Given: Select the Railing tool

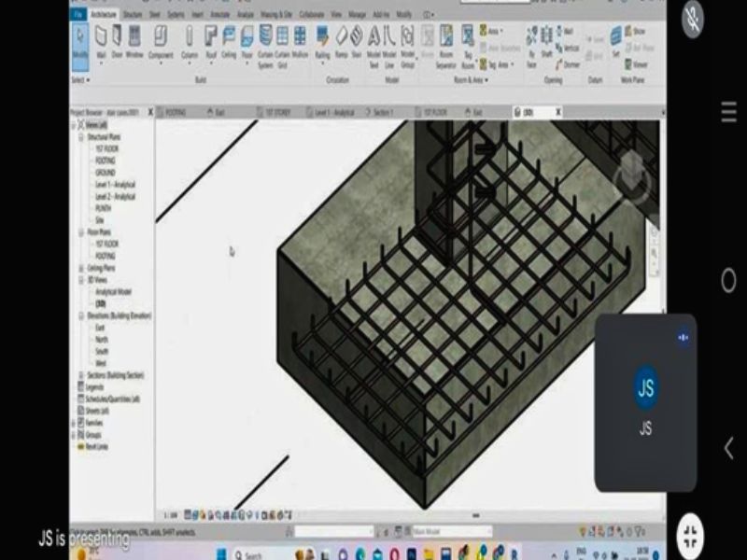Looking at the screenshot, I should pyautogui.click(x=322, y=43).
